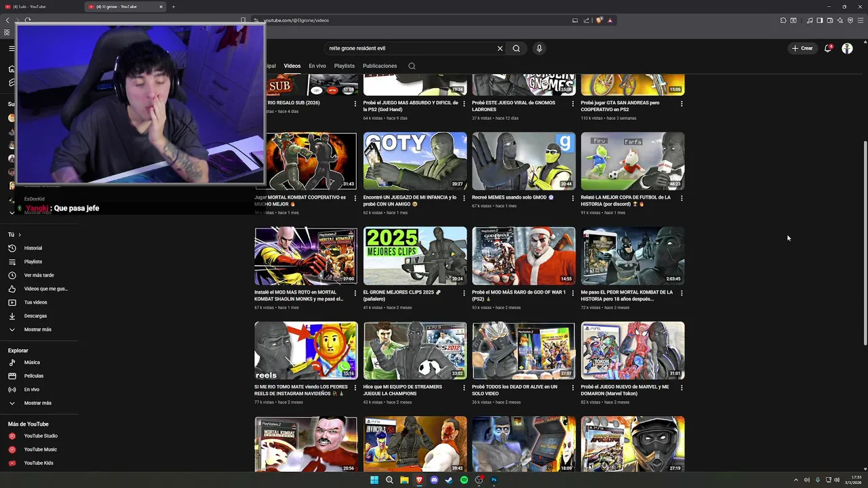
Task: Open the account avatar menu
Action: click(847, 48)
